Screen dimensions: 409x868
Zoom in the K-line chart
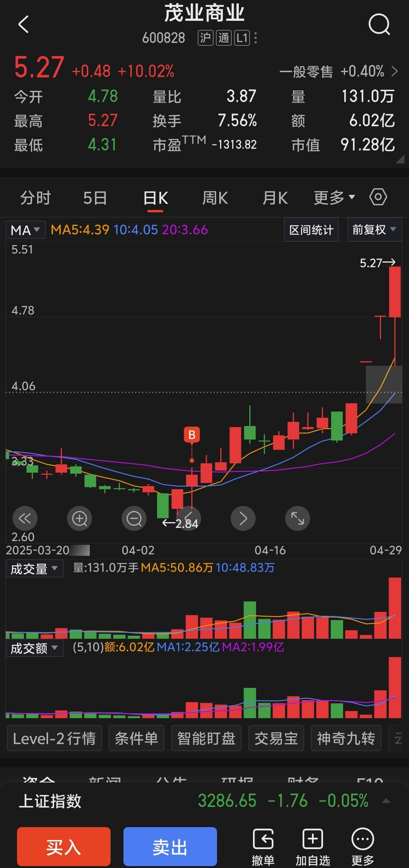(x=80, y=518)
